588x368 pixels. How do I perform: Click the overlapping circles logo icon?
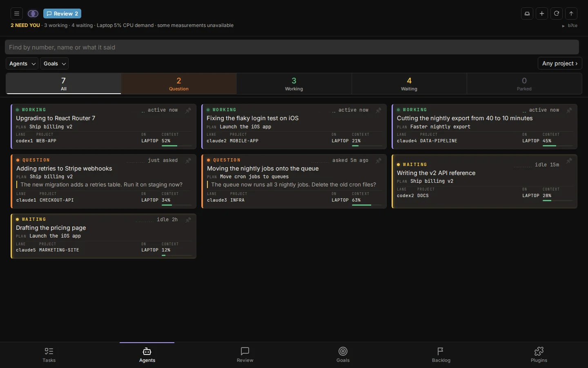pos(33,13)
